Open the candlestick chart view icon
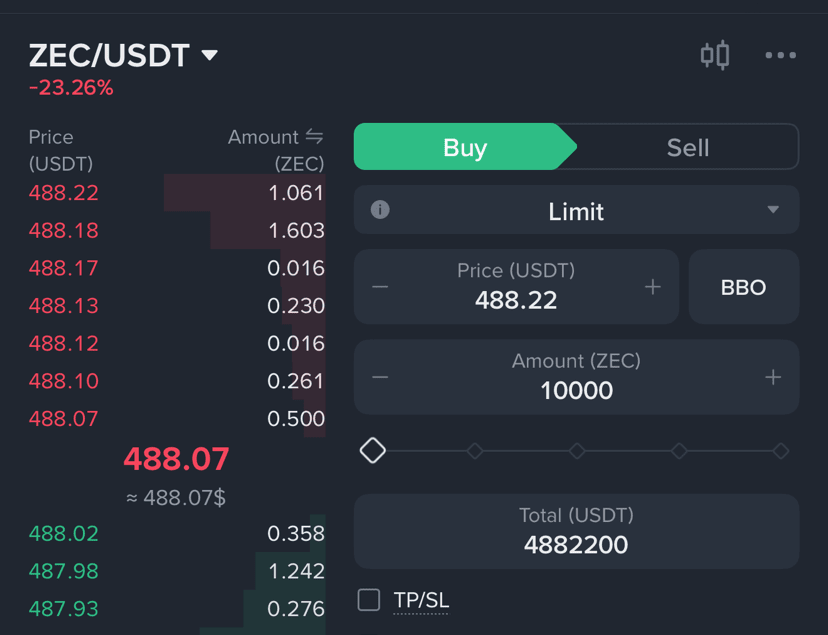 pyautogui.click(x=715, y=55)
